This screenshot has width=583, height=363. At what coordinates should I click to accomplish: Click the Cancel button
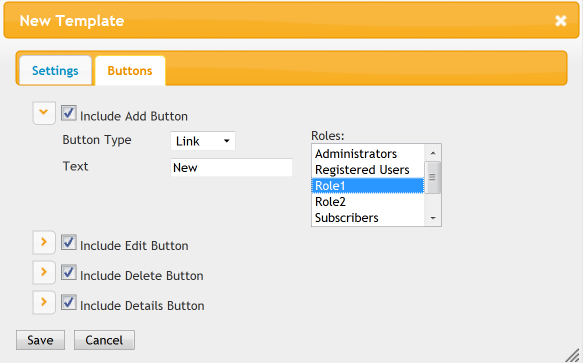tap(104, 340)
